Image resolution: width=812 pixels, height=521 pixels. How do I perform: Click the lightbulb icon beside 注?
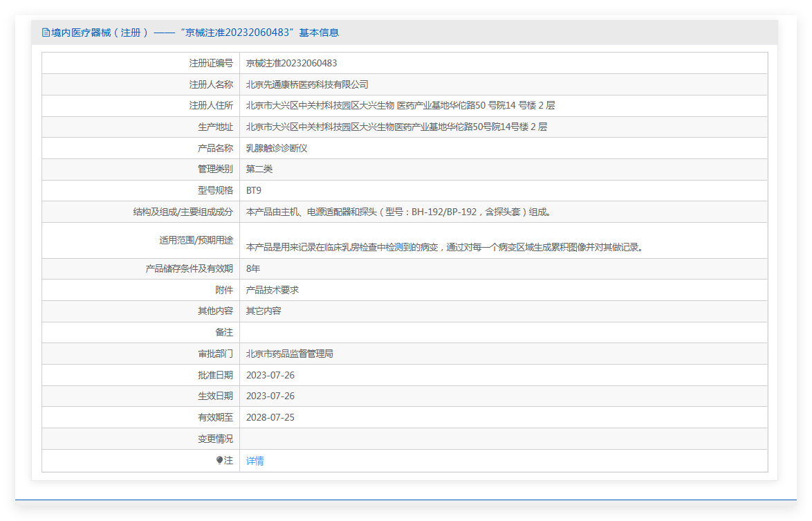pos(219,460)
